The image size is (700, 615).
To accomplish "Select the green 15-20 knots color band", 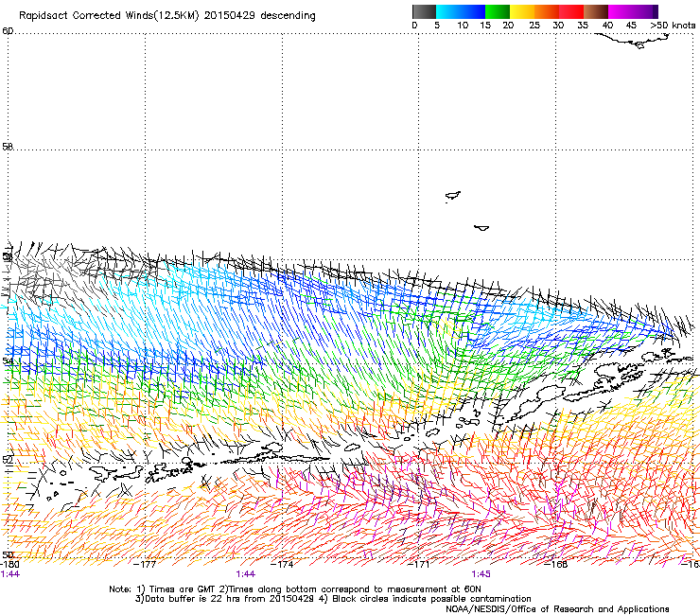I will (498, 11).
